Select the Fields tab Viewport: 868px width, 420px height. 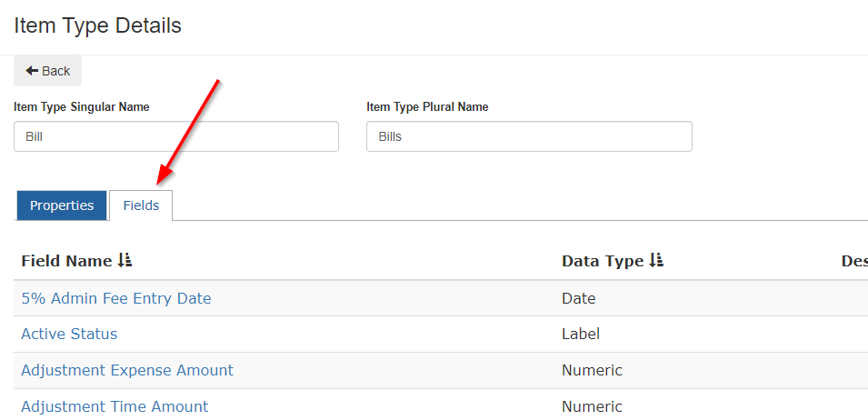click(x=141, y=205)
